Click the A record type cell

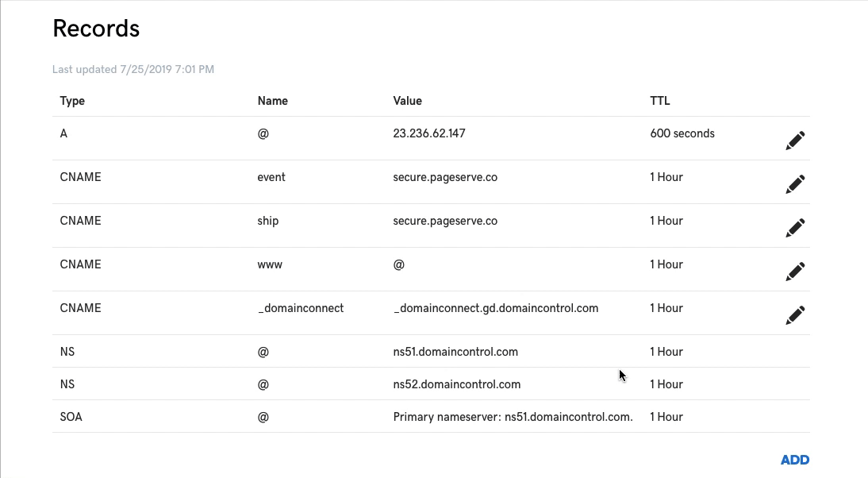[x=63, y=133]
